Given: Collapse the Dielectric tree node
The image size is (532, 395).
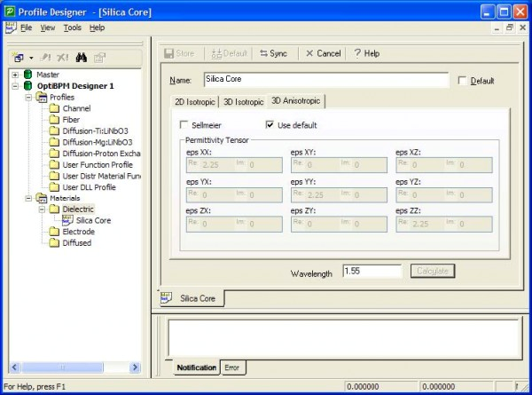Looking at the screenshot, I should click(42, 209).
